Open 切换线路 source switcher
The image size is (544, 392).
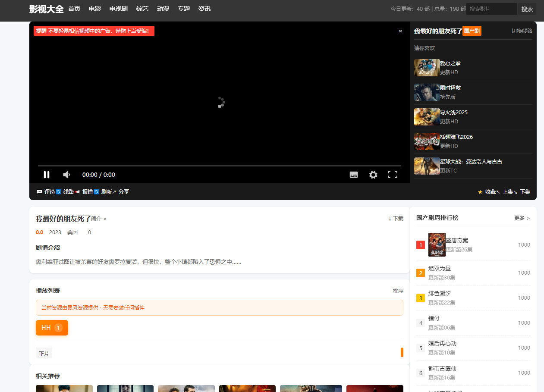point(522,31)
